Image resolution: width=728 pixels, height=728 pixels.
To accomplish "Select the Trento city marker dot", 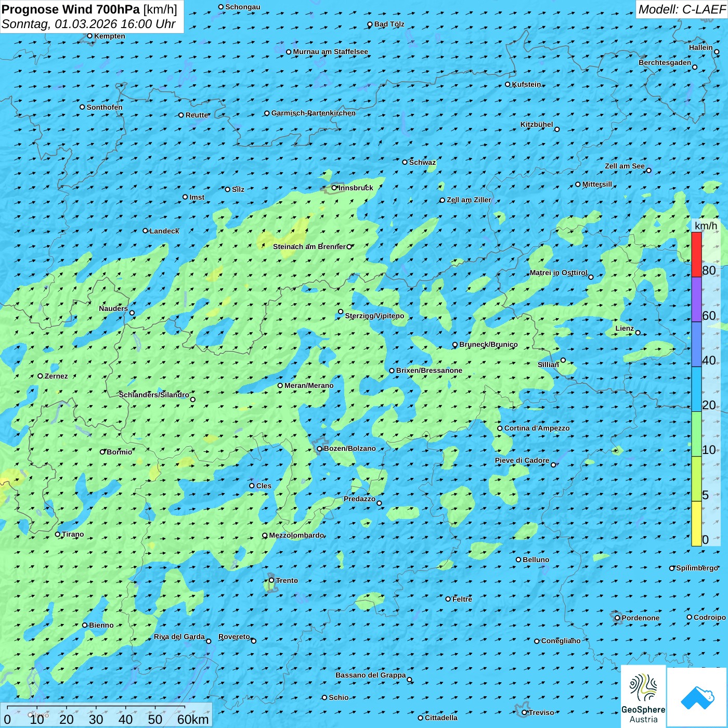I will (x=271, y=580).
